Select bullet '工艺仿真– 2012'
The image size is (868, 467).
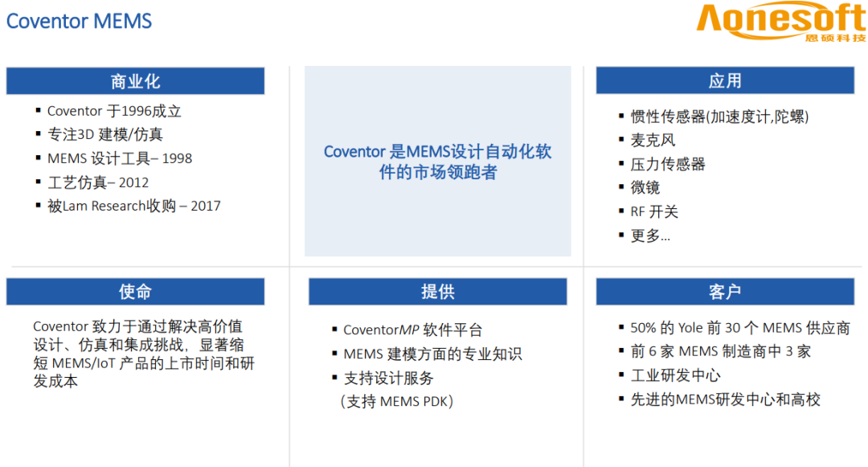[x=98, y=182]
